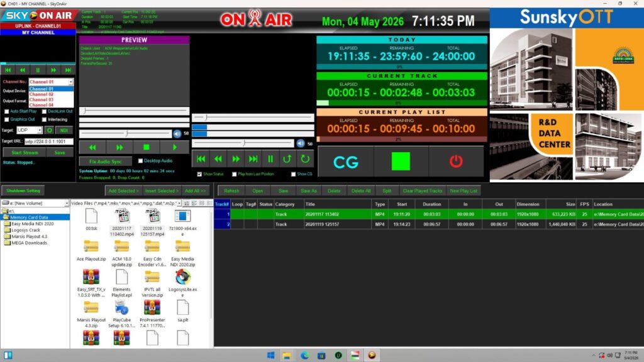The height and width of the screenshot is (362, 644).
Task: Fast forward the preview player
Action: click(x=119, y=147)
